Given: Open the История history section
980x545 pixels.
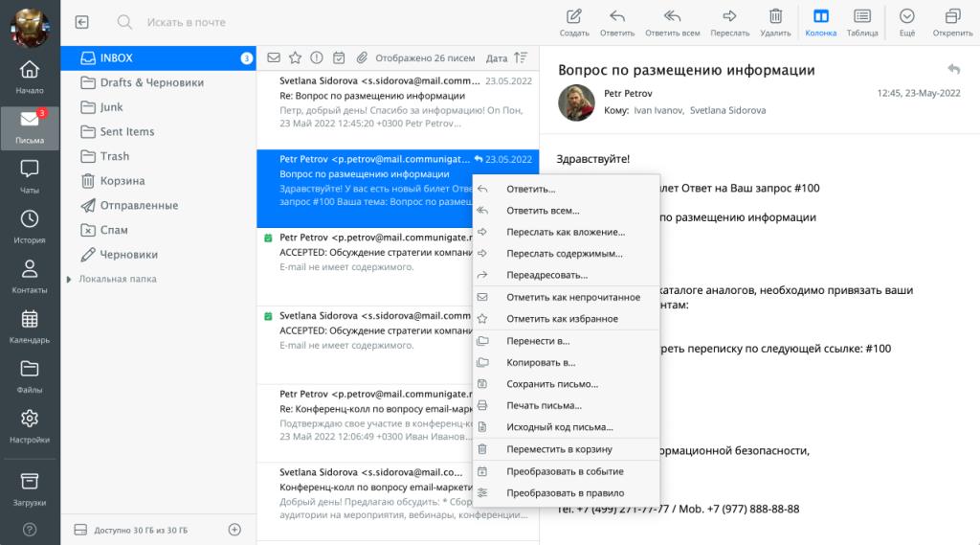Looking at the screenshot, I should [30, 226].
